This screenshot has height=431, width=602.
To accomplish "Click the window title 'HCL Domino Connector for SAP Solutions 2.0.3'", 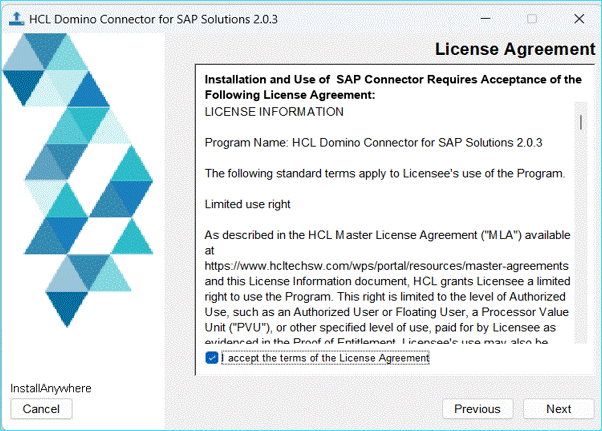I will (153, 19).
